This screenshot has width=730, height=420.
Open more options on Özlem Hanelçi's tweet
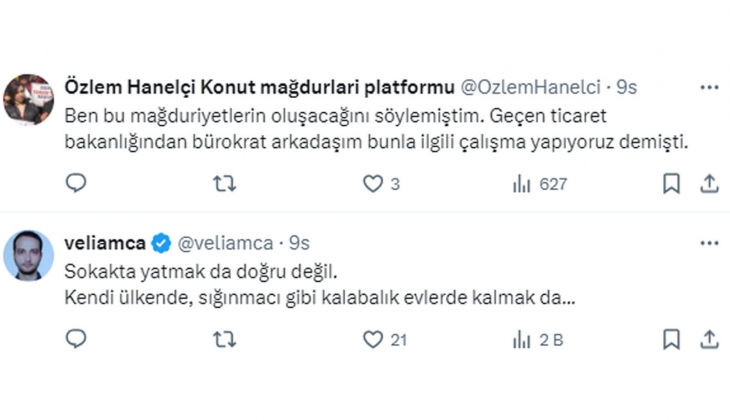[709, 87]
